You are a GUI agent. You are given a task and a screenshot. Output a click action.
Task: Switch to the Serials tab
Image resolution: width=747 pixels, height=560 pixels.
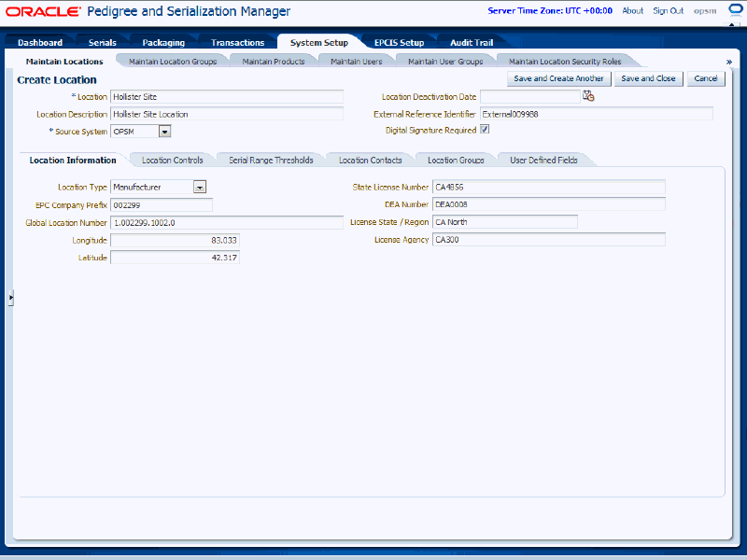tap(103, 42)
